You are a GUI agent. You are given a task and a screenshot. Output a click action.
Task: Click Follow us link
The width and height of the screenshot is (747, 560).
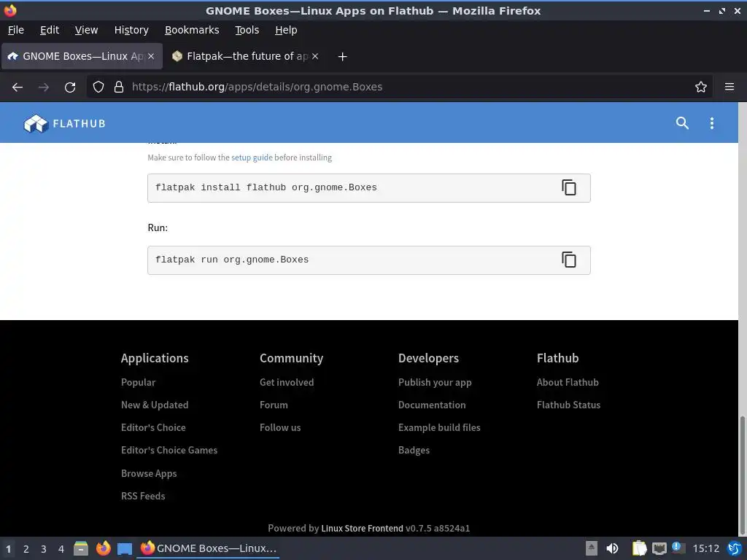280,427
